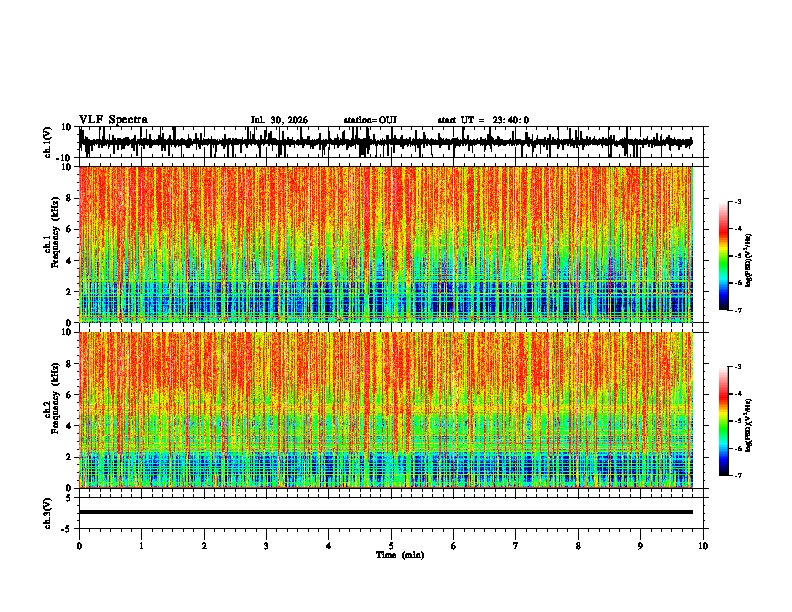Click the log(PSD) label beside ch.1 colorbar
792x612 pixels.
(x=749, y=261)
